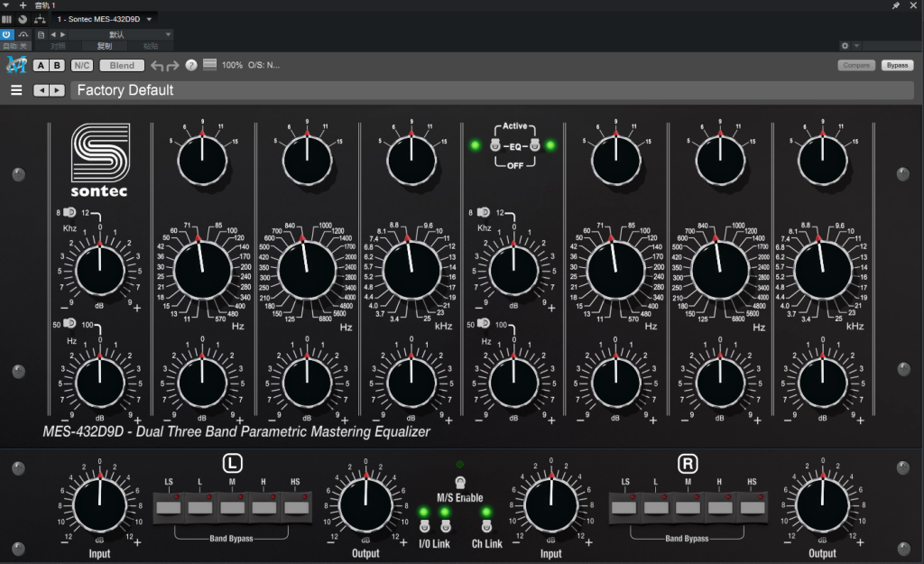
Task: Click the automation arc icon beside power
Action: pos(23,35)
